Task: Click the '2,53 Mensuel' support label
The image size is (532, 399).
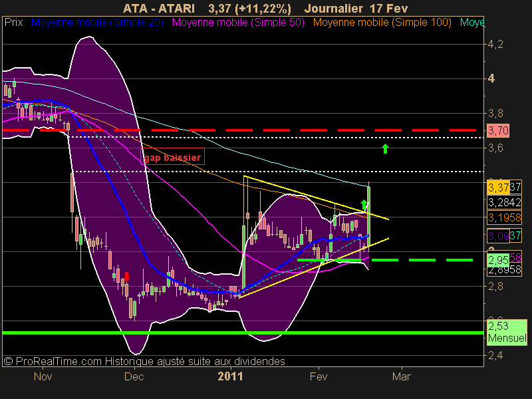Action: point(507,332)
